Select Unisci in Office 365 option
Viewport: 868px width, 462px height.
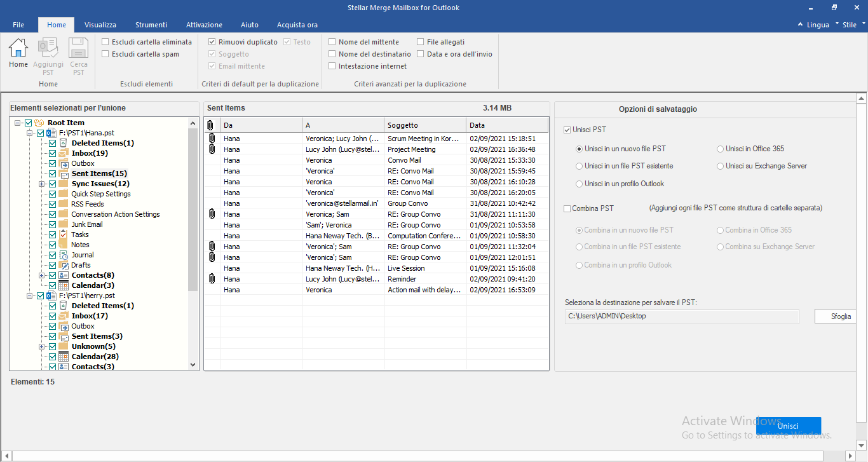coord(720,149)
